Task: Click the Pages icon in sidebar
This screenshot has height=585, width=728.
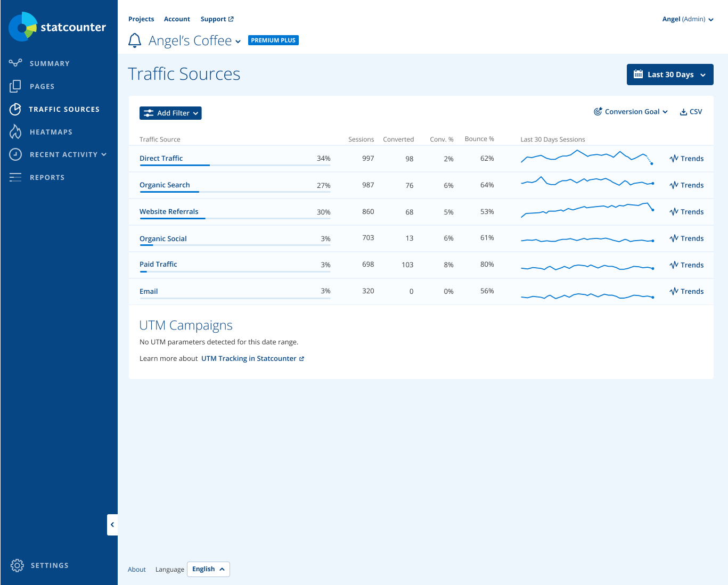Action: pos(15,86)
